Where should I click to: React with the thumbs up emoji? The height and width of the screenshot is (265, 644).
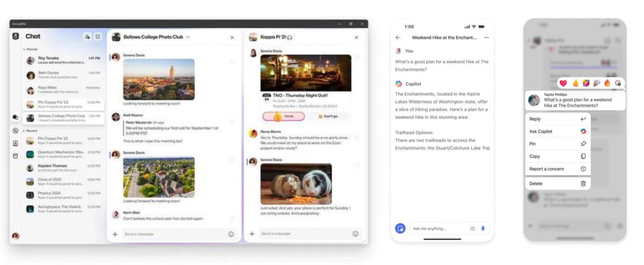(575, 83)
